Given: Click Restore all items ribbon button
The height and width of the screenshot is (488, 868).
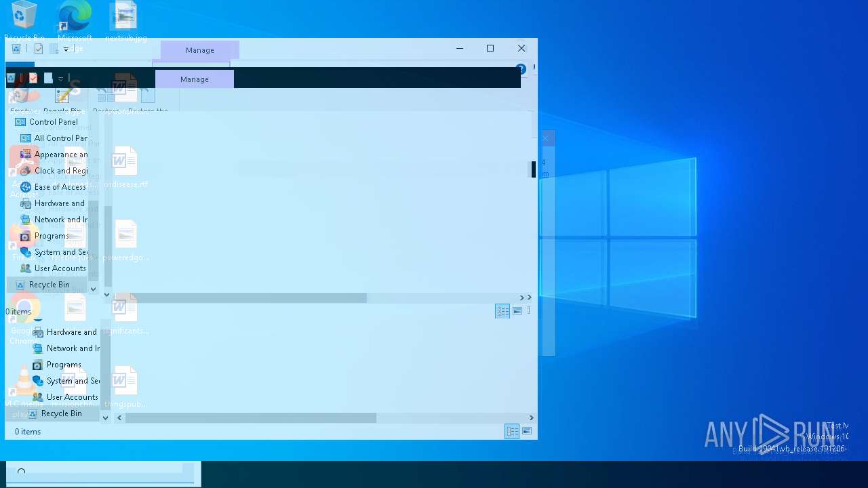Looking at the screenshot, I should (x=106, y=102).
